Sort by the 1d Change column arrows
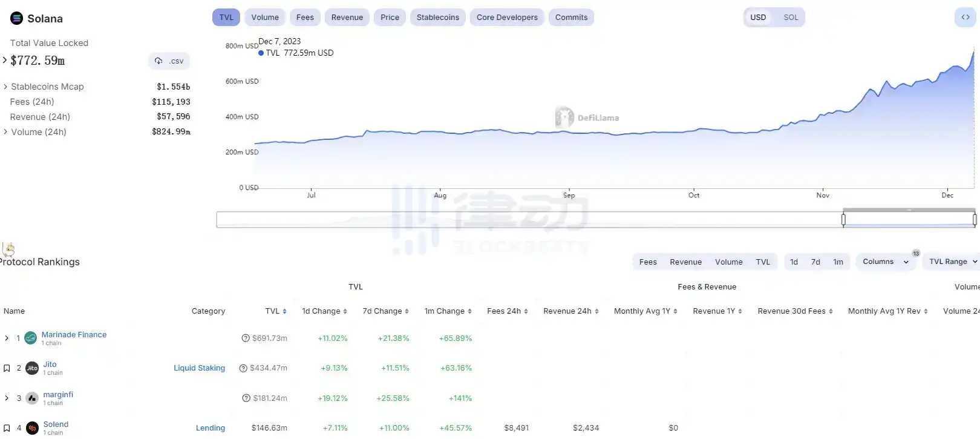The image size is (980, 439). (x=345, y=311)
